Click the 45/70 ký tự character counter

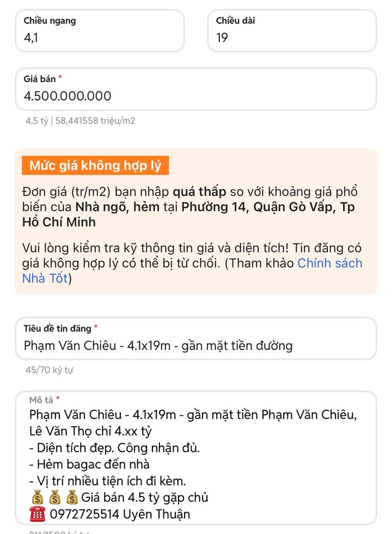click(x=50, y=370)
